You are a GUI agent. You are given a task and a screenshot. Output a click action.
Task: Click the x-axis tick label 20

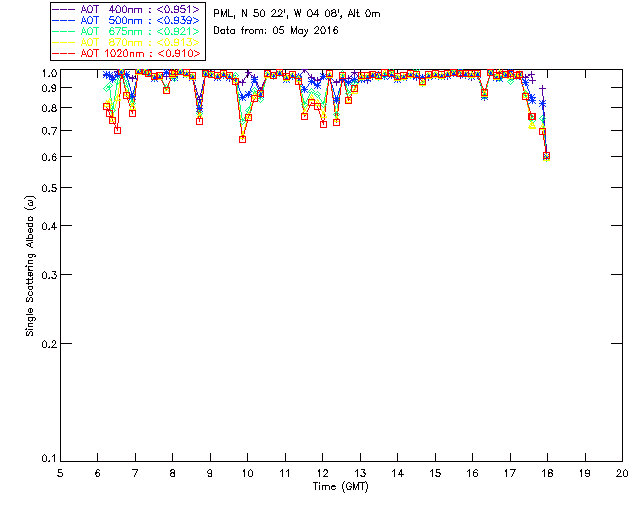[622, 473]
